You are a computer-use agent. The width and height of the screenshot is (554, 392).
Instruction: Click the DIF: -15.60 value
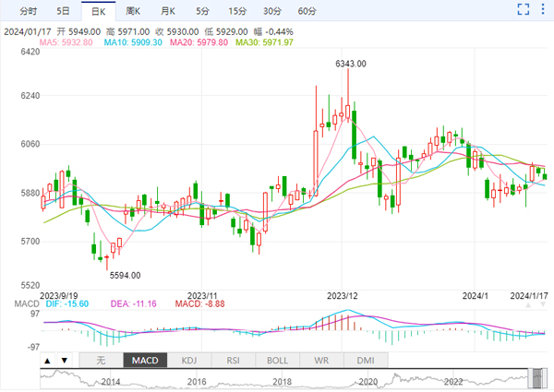[x=67, y=303]
